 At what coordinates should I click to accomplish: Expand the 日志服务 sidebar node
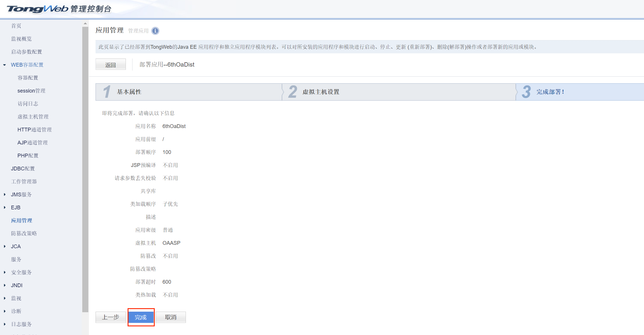[5, 324]
